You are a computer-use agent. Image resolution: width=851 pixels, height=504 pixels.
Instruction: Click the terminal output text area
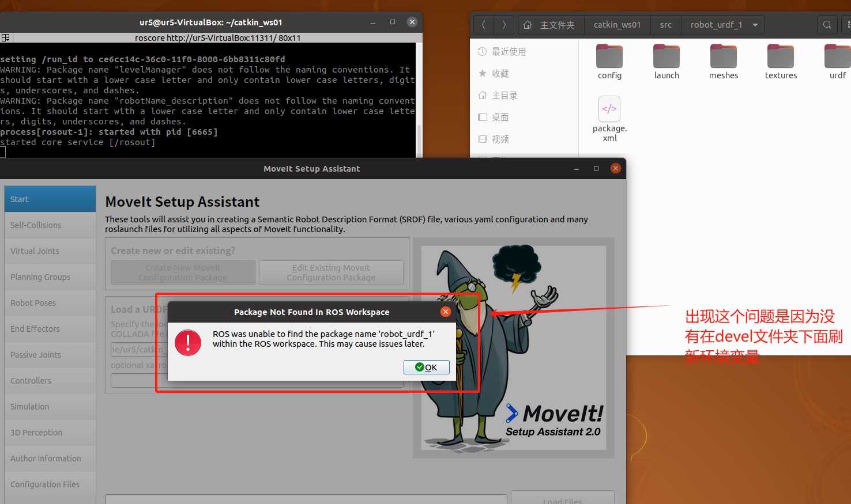click(208, 100)
